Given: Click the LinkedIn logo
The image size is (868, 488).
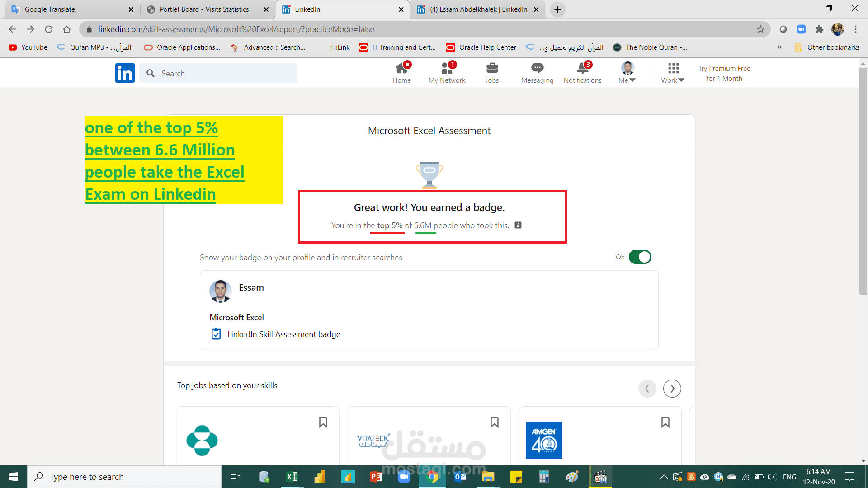Looking at the screenshot, I should tap(125, 73).
